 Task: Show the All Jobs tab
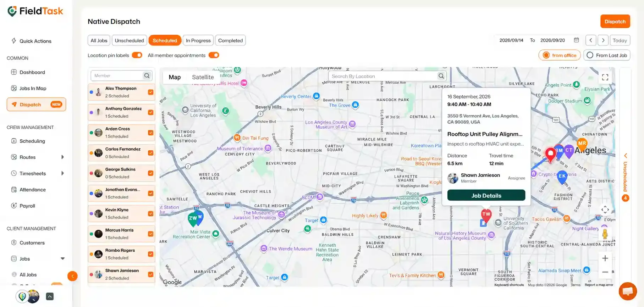[99, 40]
